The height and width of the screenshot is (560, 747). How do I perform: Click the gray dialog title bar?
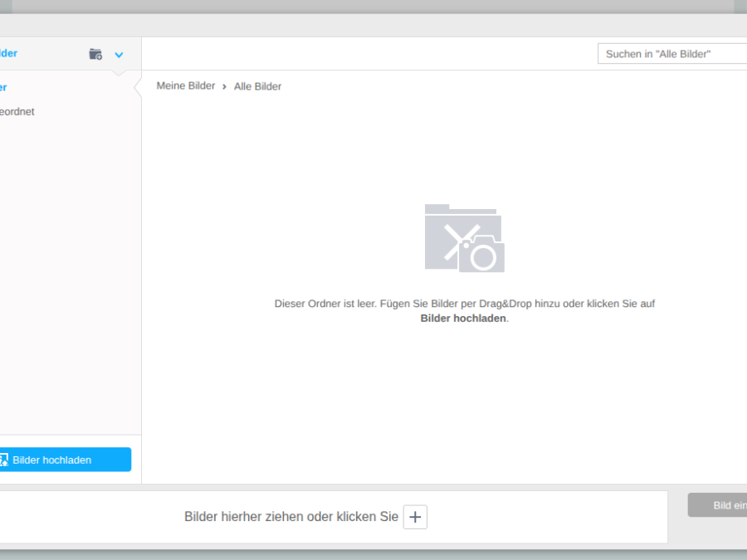tap(373, 25)
